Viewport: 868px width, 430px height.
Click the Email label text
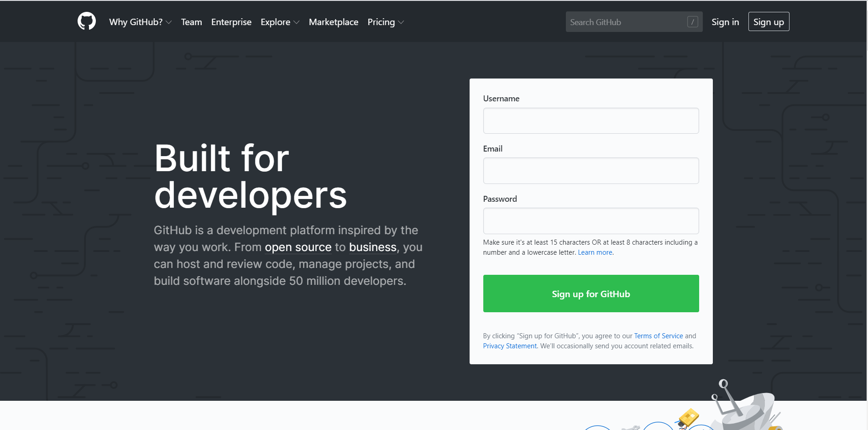point(493,149)
